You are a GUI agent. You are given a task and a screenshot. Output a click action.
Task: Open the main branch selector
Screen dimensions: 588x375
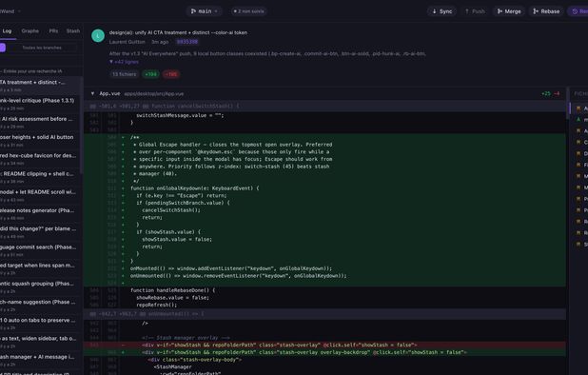[205, 11]
